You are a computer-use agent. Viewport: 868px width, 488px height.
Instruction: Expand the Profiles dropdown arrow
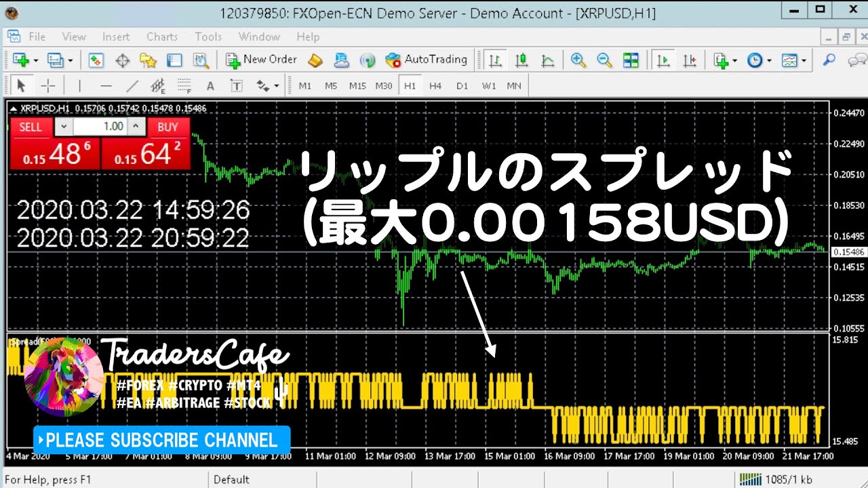[70, 60]
